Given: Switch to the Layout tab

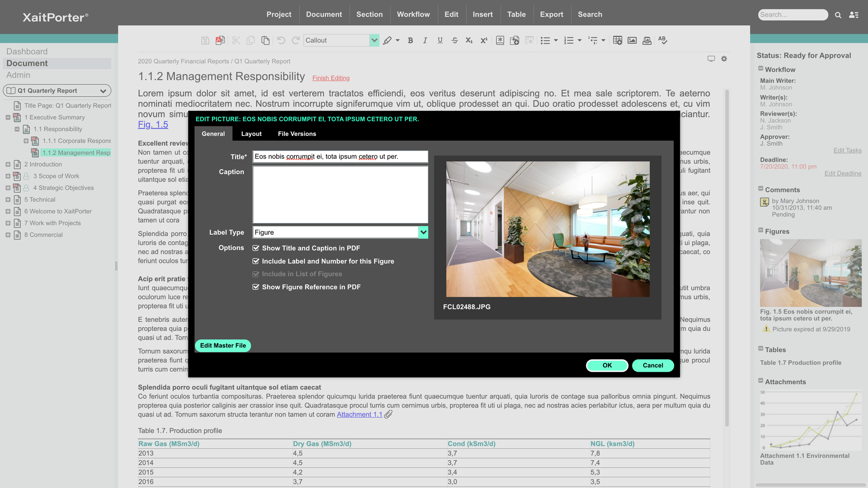Looking at the screenshot, I should [x=251, y=134].
